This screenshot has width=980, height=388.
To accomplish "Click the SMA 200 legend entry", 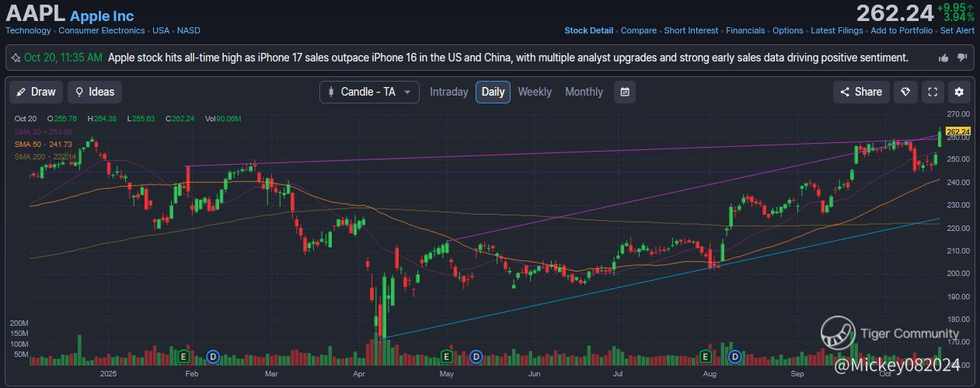I will tap(46, 156).
